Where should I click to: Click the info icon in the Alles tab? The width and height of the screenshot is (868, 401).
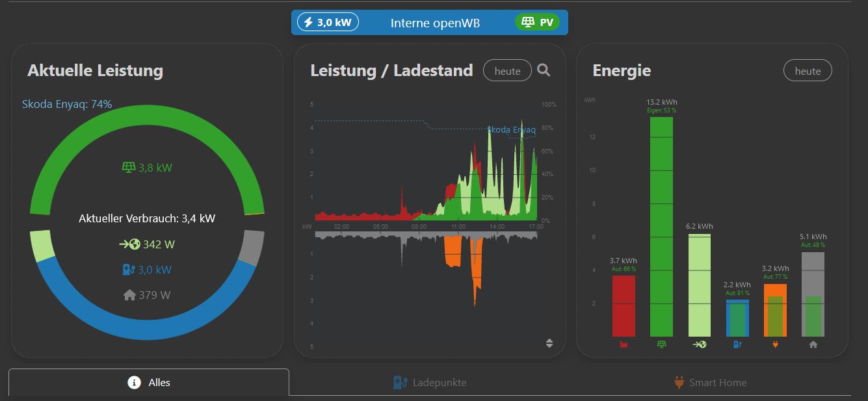(x=135, y=382)
